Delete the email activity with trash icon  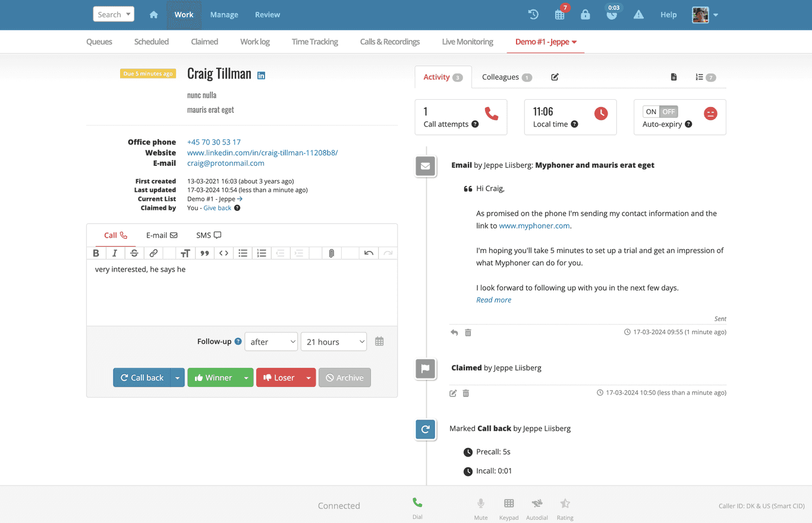click(468, 333)
